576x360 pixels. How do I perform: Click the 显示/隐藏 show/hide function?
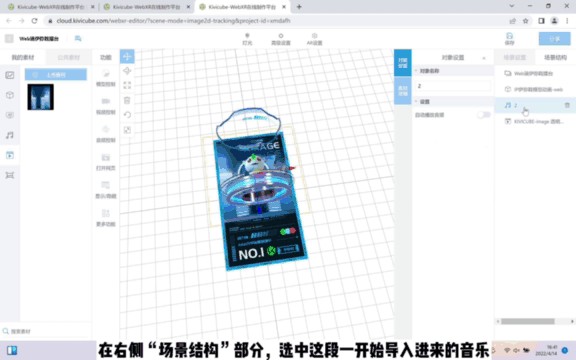pos(106,190)
